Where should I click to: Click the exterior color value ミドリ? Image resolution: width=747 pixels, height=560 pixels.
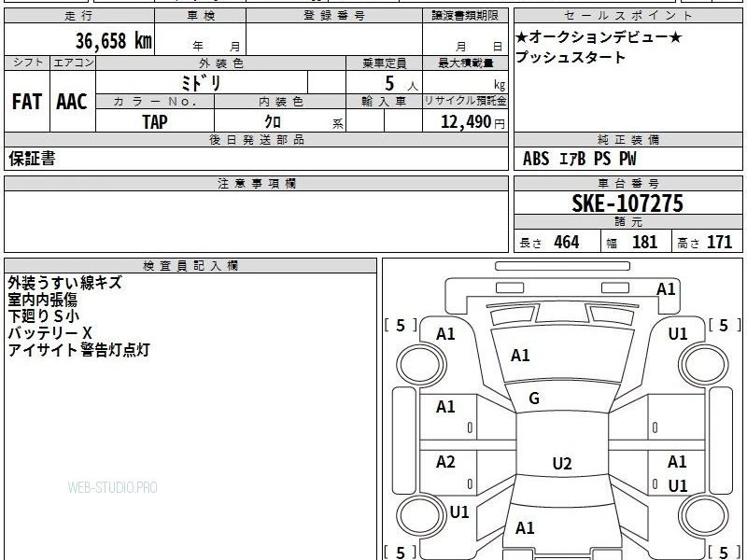[x=201, y=83]
